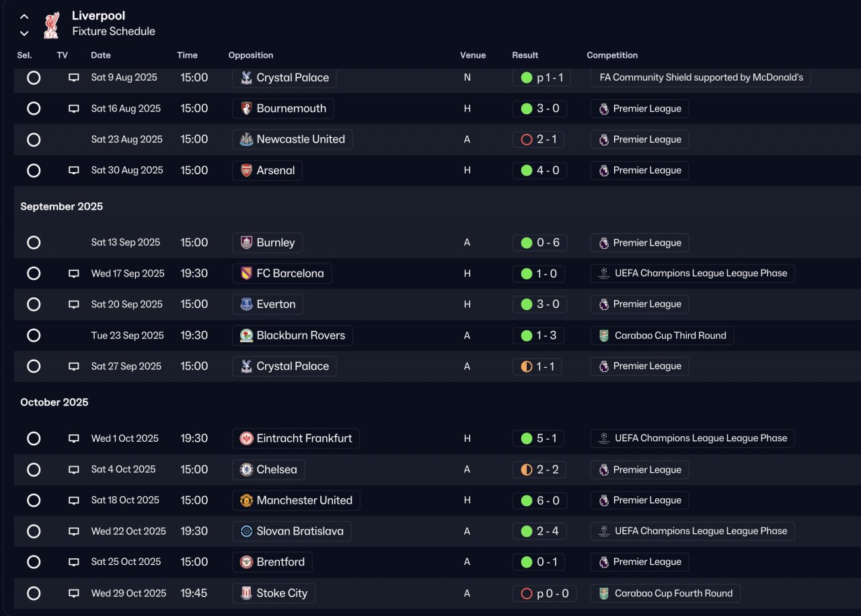861x616 pixels.
Task: Click the TV icon for Arsenal fixture
Action: pos(74,171)
